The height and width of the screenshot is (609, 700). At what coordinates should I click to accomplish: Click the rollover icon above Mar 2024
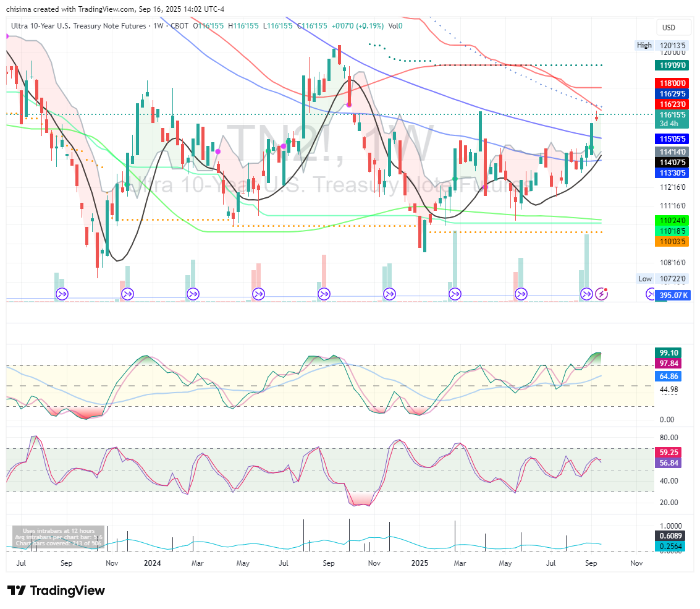pyautogui.click(x=193, y=294)
